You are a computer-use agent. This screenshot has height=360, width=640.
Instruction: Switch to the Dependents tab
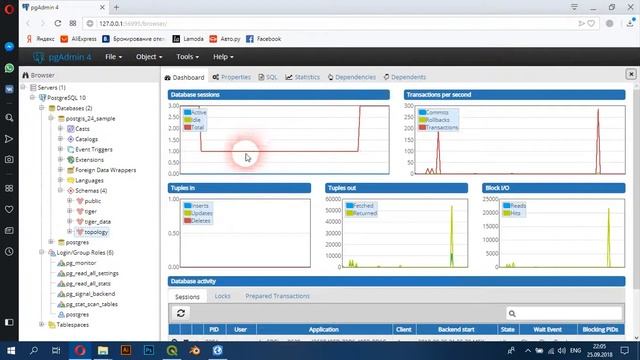(404, 77)
